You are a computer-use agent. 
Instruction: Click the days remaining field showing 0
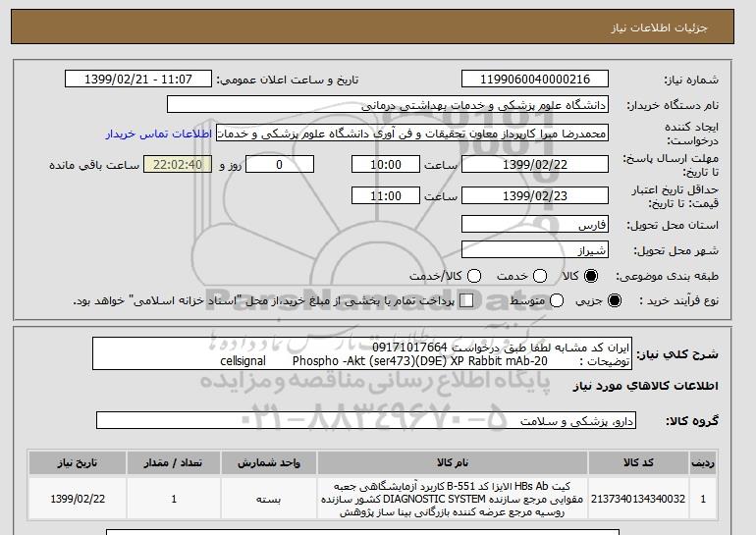(280, 164)
